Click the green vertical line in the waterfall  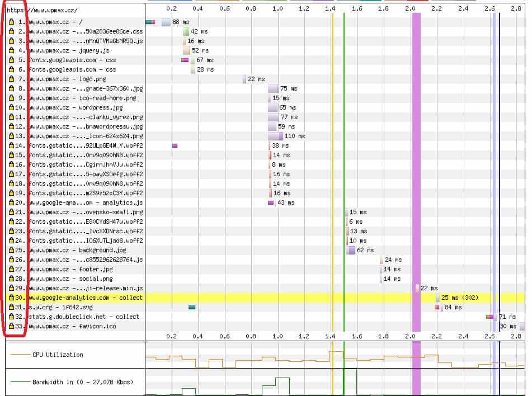pos(344,168)
